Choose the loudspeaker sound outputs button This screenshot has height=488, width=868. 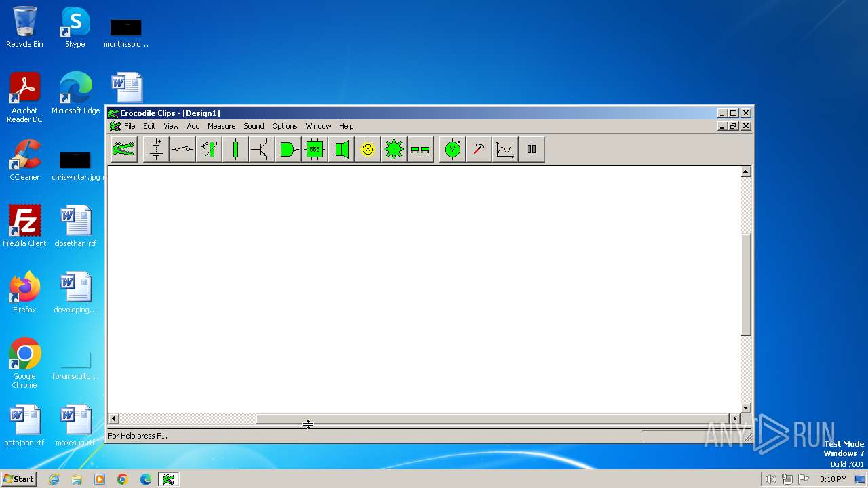[341, 149]
